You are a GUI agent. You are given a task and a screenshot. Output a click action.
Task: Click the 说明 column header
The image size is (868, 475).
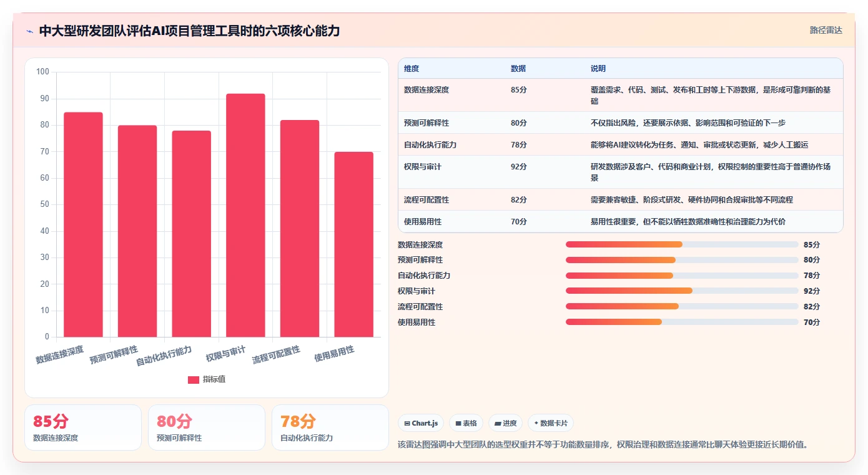click(598, 68)
